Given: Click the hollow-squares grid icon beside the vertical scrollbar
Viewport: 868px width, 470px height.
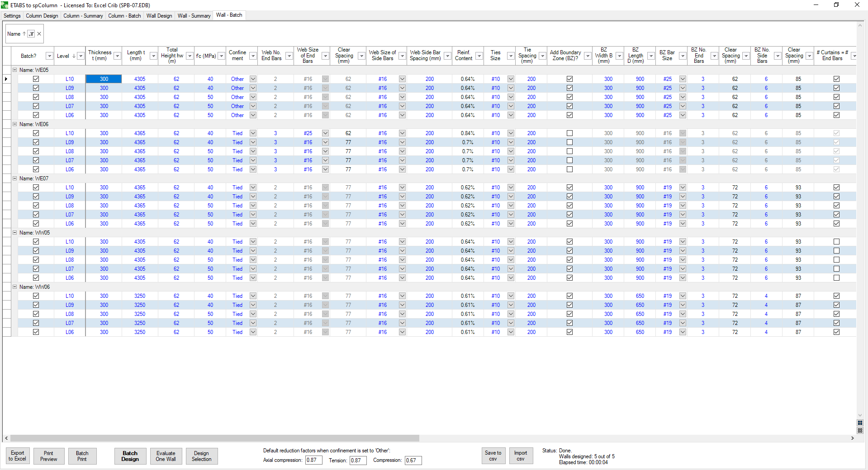Looking at the screenshot, I should [860, 430].
